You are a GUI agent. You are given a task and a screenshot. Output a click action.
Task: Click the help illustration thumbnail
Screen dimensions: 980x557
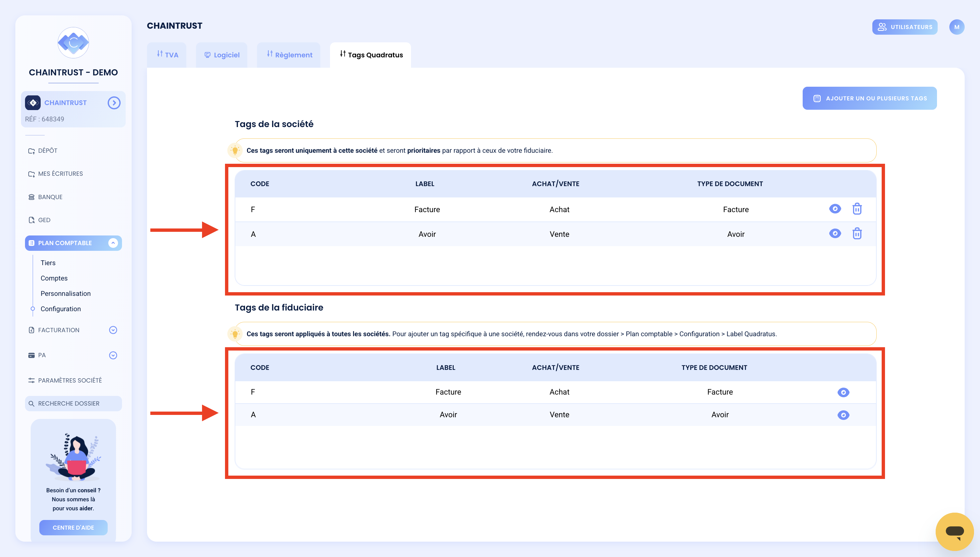click(x=73, y=457)
